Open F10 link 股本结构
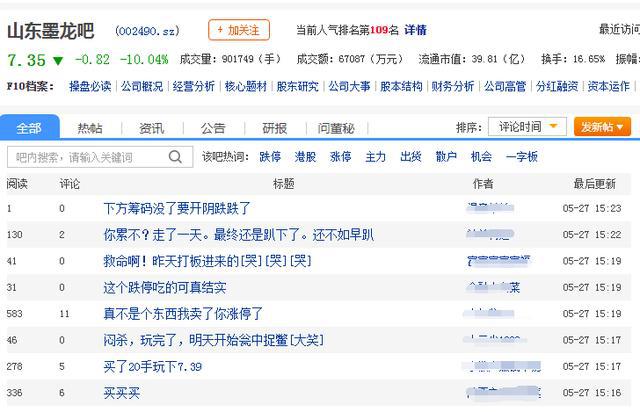Viewport: 640px width, 412px height. (x=401, y=86)
